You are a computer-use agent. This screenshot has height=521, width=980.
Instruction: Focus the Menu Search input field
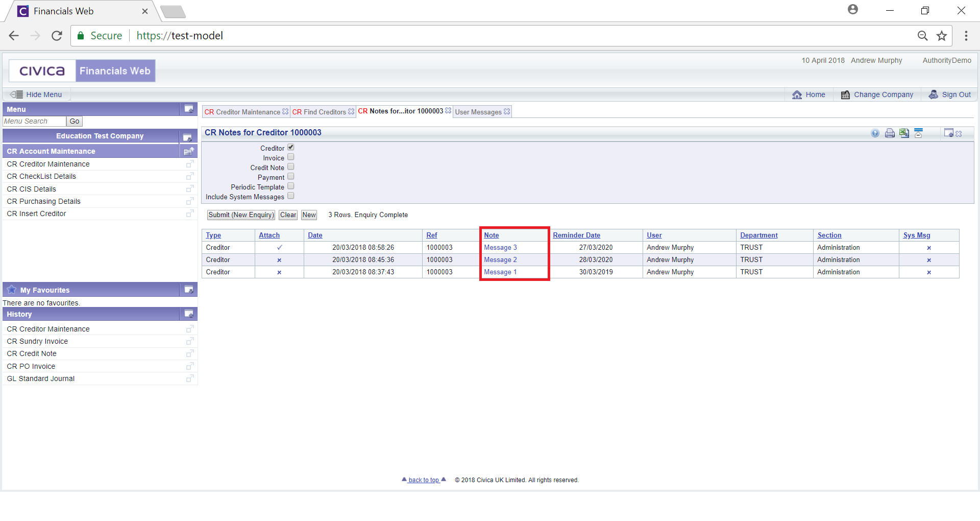34,122
